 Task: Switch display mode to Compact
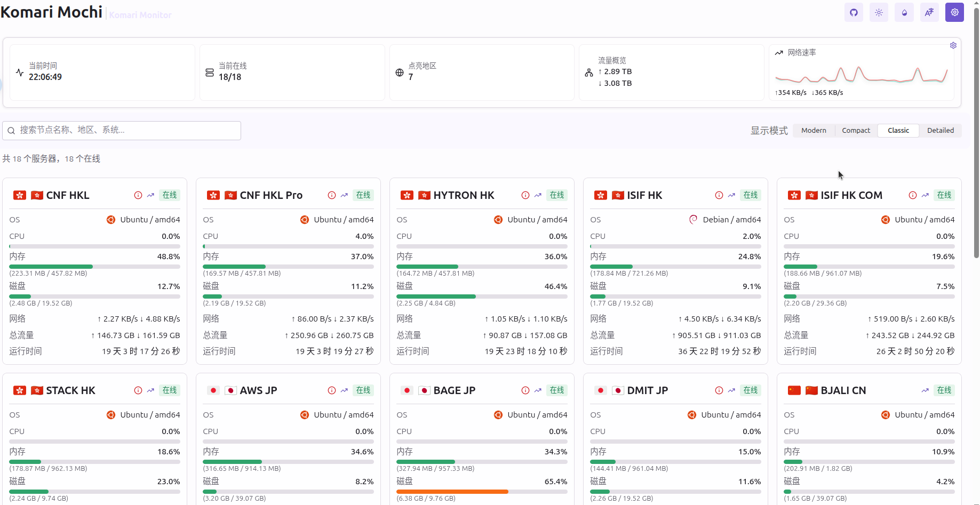pyautogui.click(x=856, y=131)
